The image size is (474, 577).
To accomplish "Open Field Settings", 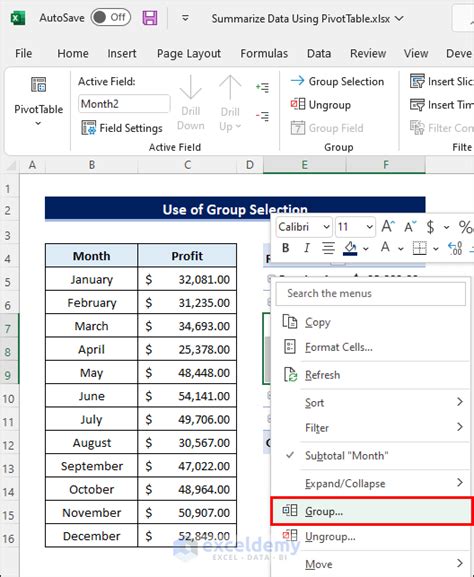I will (x=122, y=128).
